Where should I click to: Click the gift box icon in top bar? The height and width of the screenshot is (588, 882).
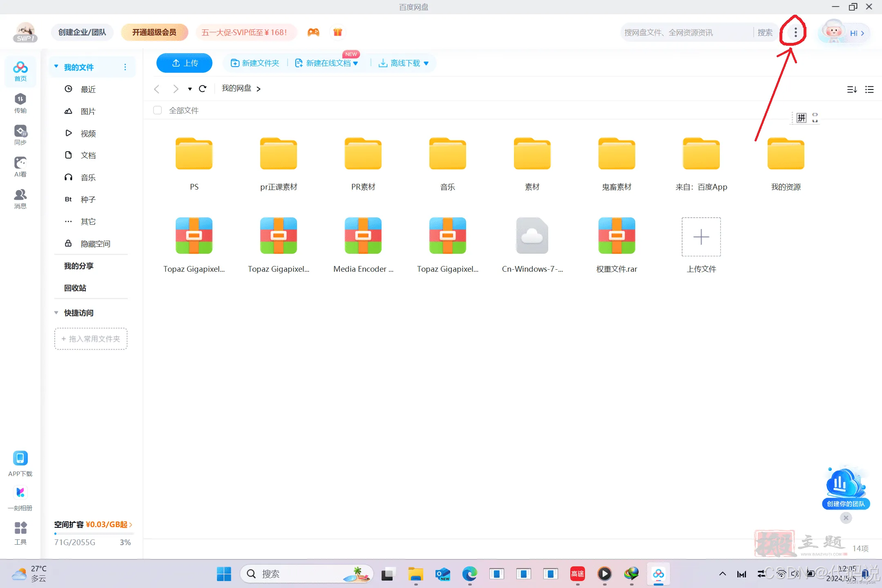pyautogui.click(x=337, y=32)
